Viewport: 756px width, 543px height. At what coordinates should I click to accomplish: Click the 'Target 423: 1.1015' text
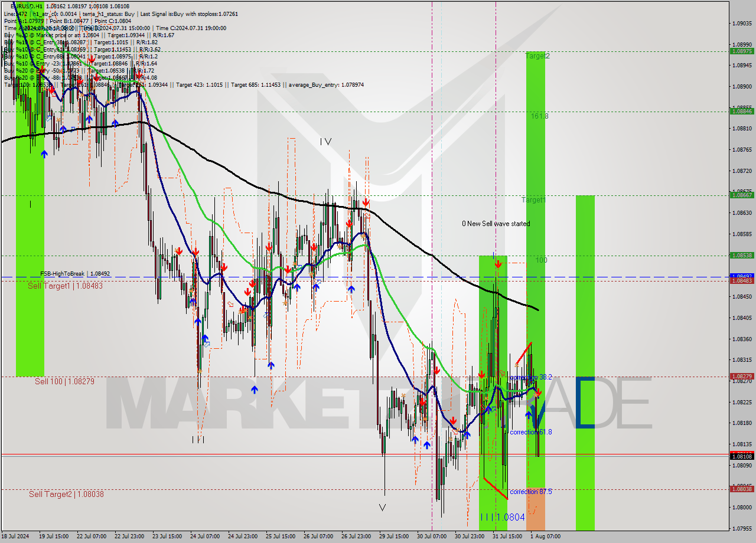pyautogui.click(x=199, y=85)
